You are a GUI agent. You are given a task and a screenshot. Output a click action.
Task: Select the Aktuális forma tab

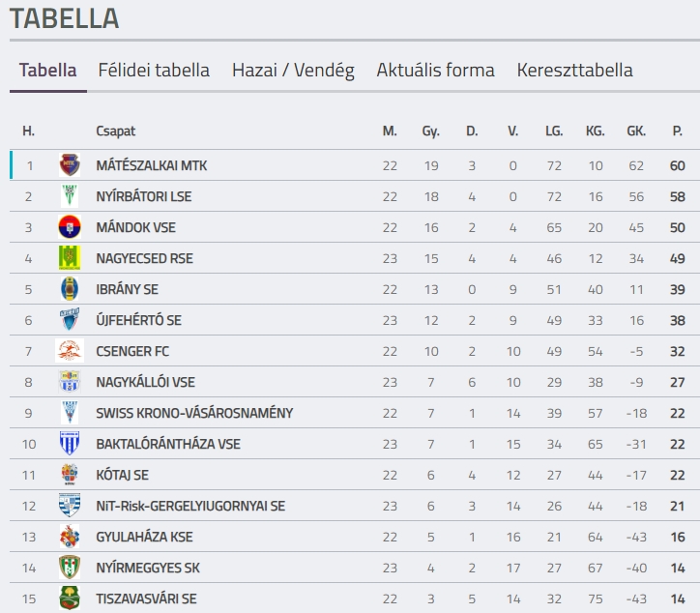435,71
